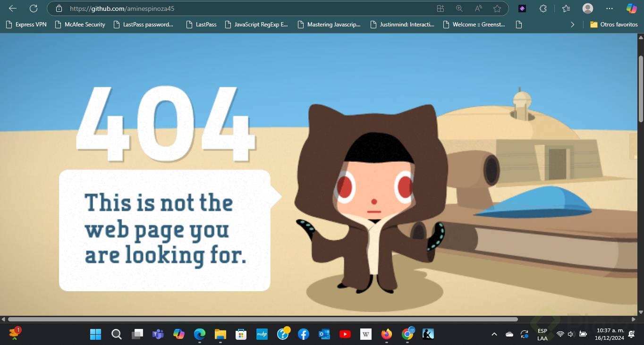Open the plain LastPass bookmark
Screen dimensions: 644x345
point(201,25)
